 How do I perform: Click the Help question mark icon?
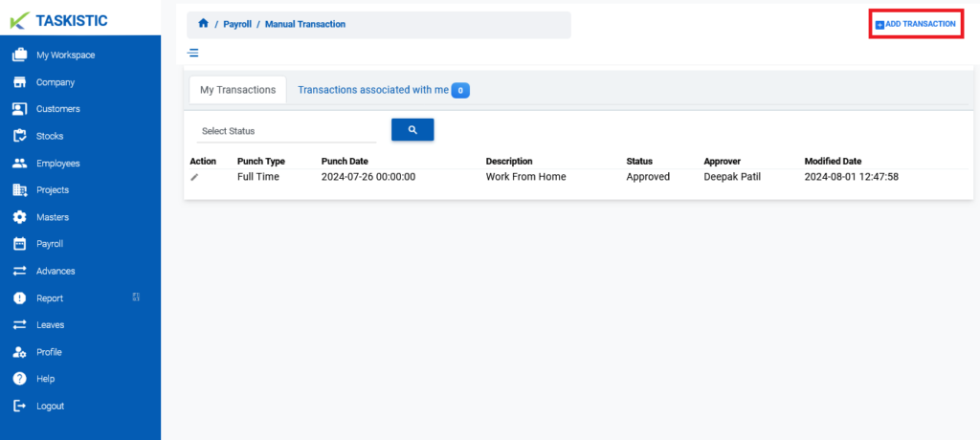click(x=20, y=379)
